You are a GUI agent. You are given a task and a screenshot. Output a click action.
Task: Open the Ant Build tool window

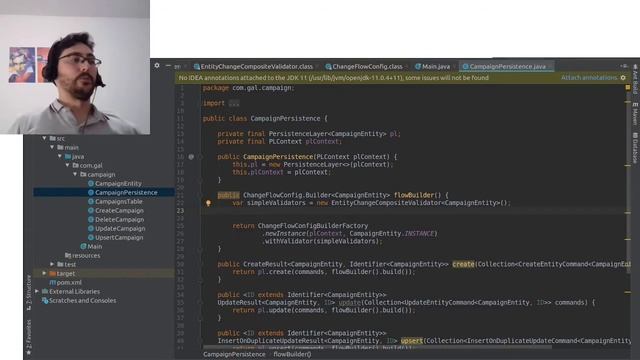pos(635,78)
